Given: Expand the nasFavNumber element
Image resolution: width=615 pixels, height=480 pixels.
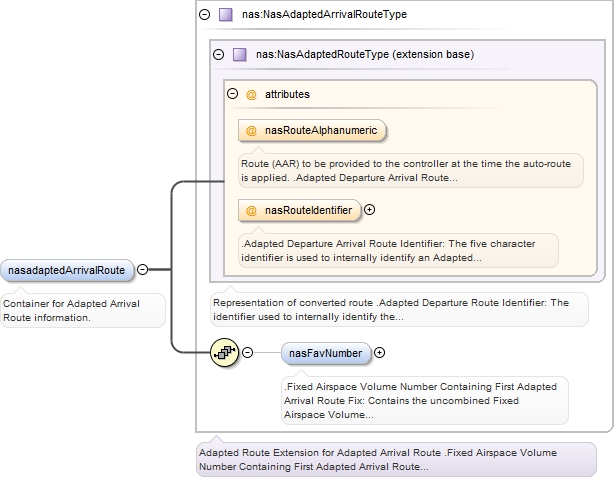Looking at the screenshot, I should [379, 352].
